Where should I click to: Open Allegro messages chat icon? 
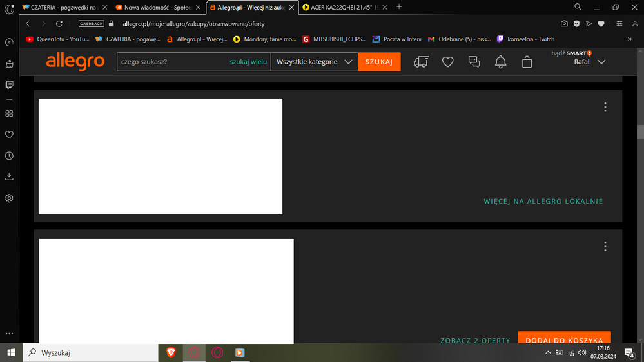[474, 62]
